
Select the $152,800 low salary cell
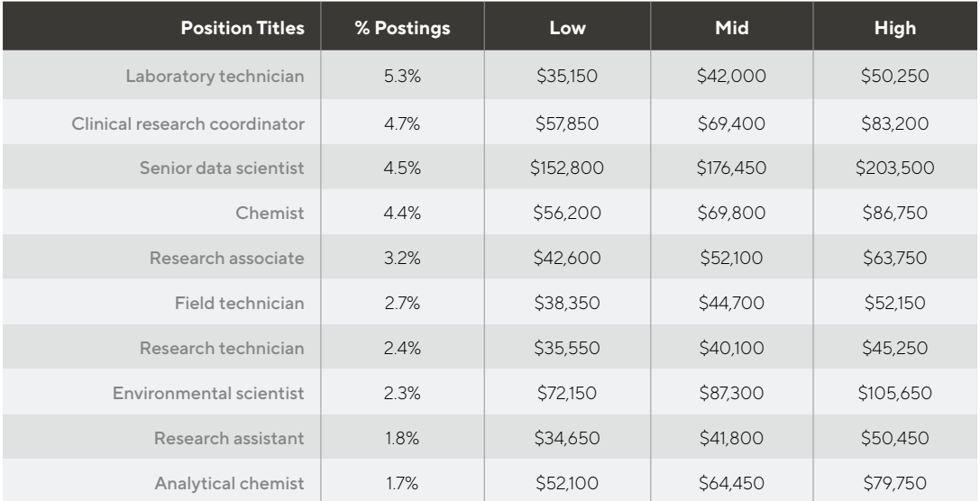tap(567, 166)
